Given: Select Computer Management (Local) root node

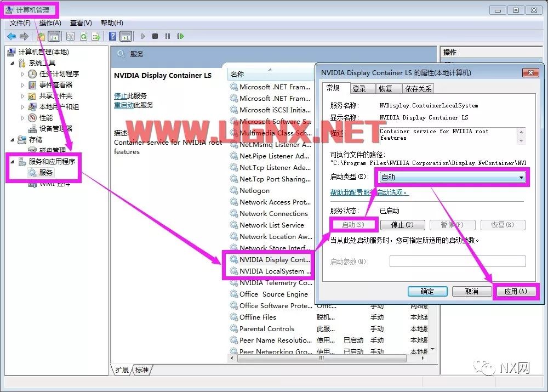Looking at the screenshot, I should pyautogui.click(x=44, y=52).
